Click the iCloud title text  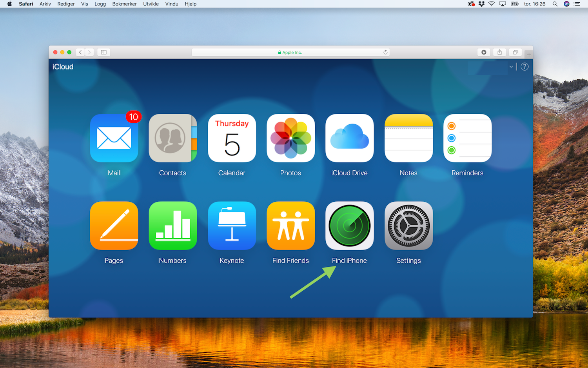pos(63,67)
